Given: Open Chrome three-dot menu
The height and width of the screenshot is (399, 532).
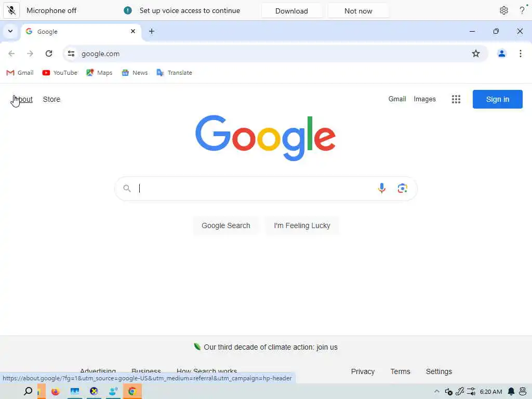Looking at the screenshot, I should tap(520, 54).
